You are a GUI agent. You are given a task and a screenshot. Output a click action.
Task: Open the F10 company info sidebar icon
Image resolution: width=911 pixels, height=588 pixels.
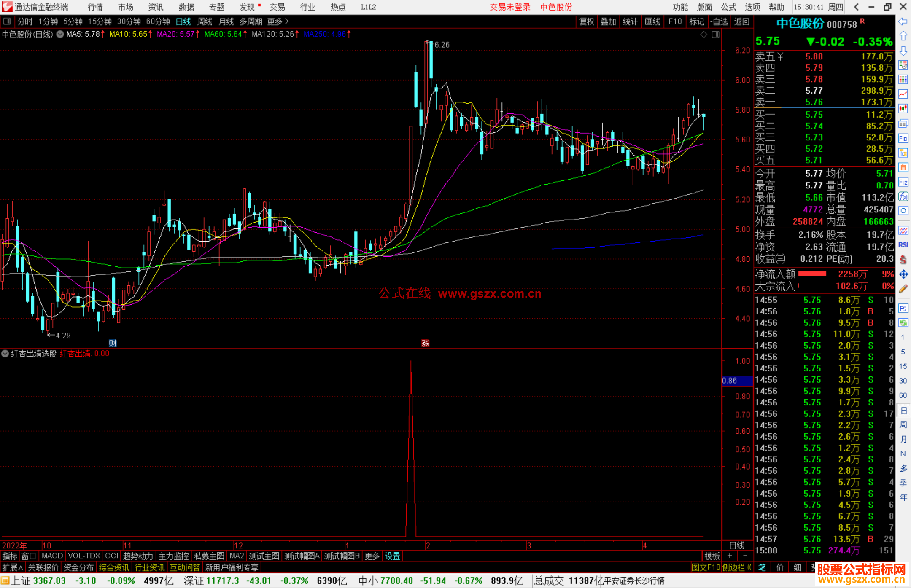pyautogui.click(x=903, y=138)
